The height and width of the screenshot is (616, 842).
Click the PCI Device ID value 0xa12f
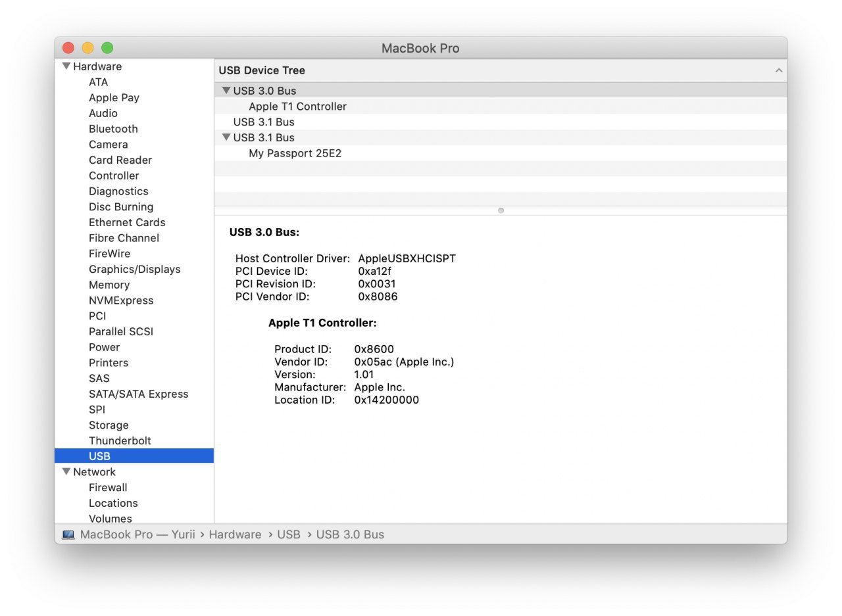(x=375, y=272)
